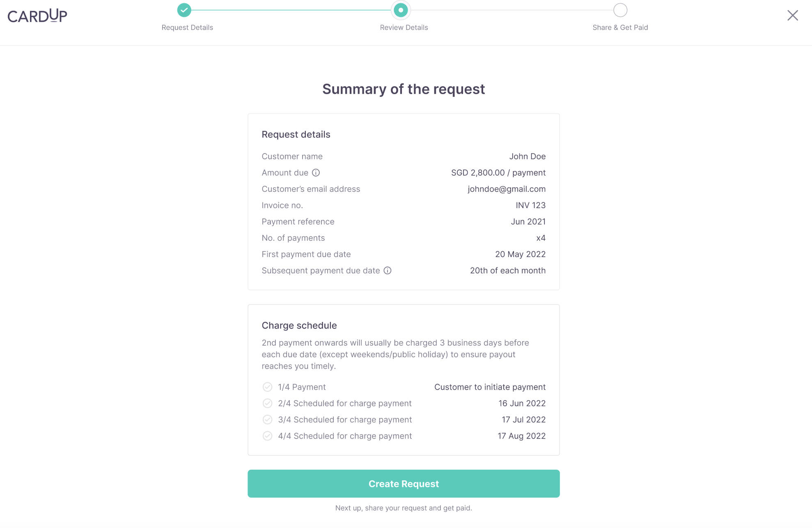This screenshot has width=812, height=528.
Task: Select the Review Details step label
Action: click(x=404, y=28)
